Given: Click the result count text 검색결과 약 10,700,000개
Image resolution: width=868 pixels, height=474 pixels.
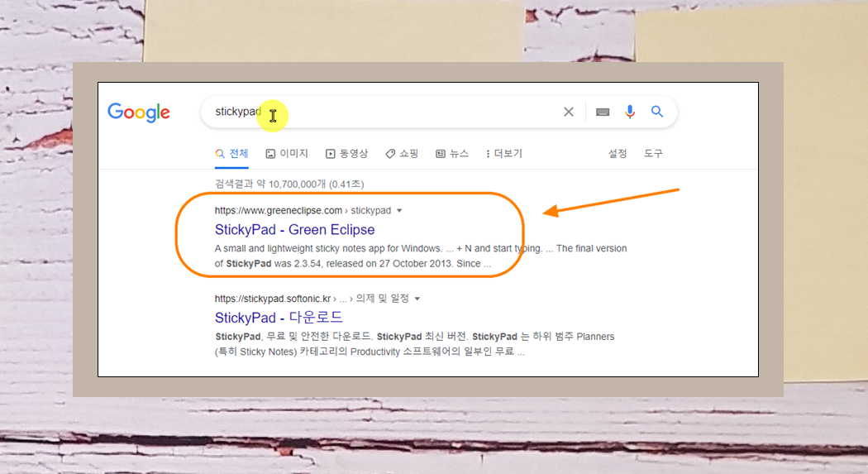Looking at the screenshot, I should point(289,184).
